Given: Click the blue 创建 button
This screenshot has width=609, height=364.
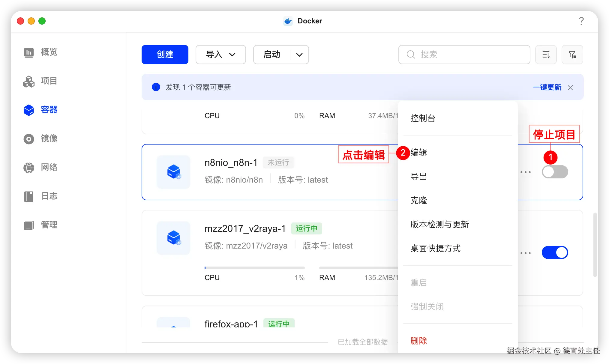Looking at the screenshot, I should click(x=165, y=55).
